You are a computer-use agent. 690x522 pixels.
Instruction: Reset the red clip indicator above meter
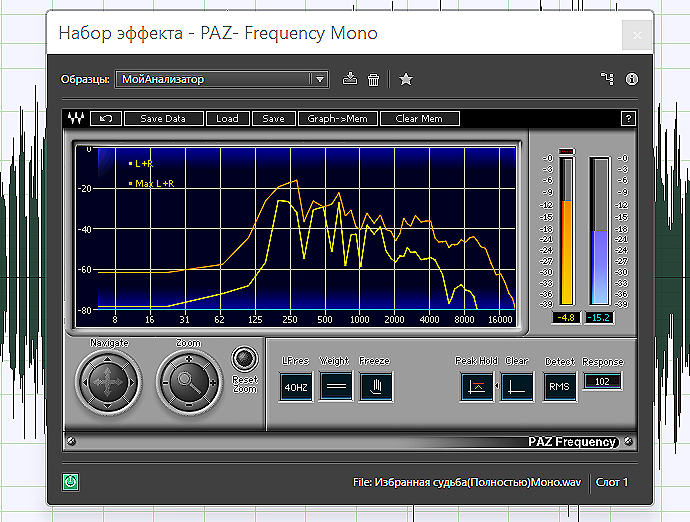pyautogui.click(x=566, y=151)
